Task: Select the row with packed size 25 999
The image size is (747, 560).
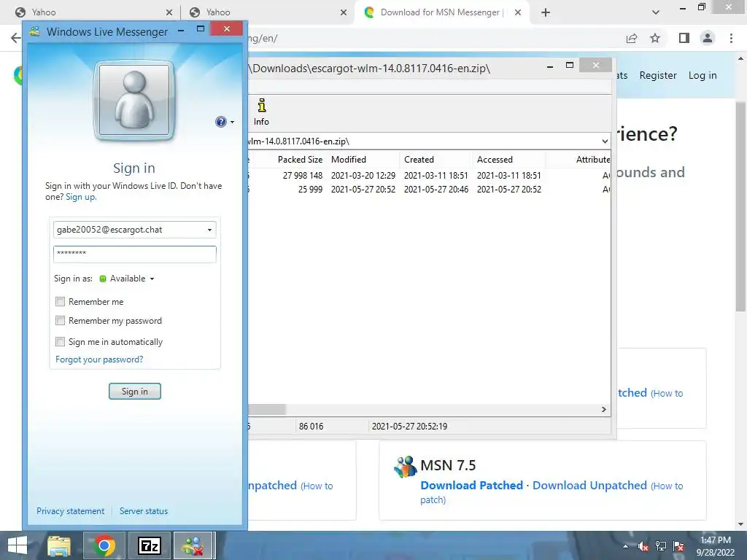Action: point(429,190)
